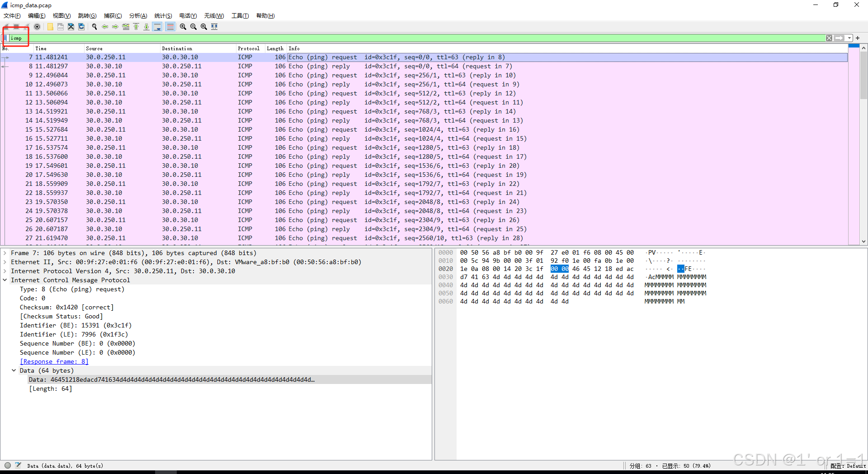Screen dimensions: 868x474
Task: Open the 统计(S) menu
Action: 163,15
